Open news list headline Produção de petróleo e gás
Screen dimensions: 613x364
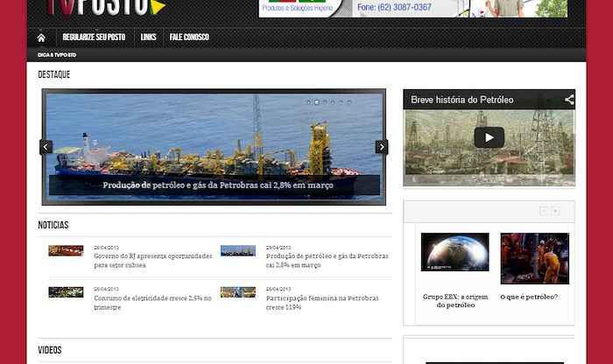point(328,261)
